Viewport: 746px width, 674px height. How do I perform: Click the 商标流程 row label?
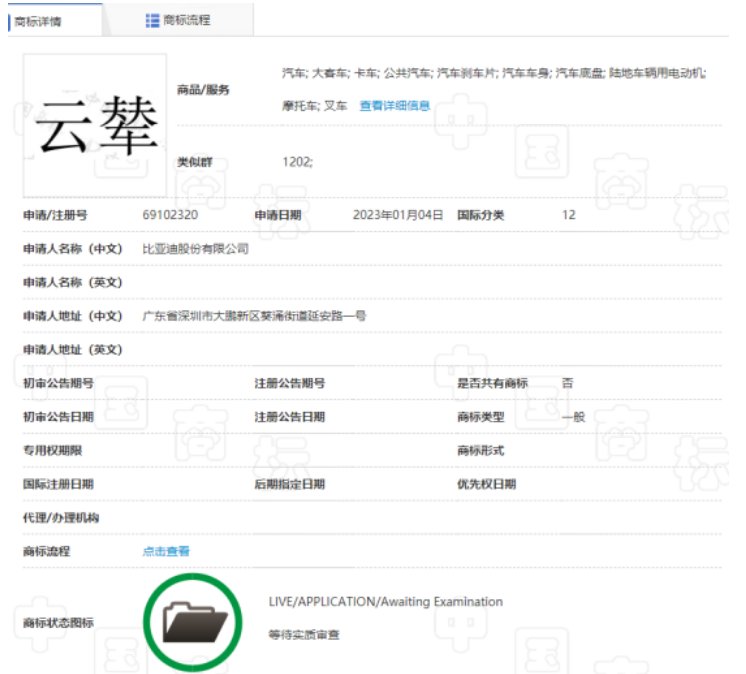point(46,551)
